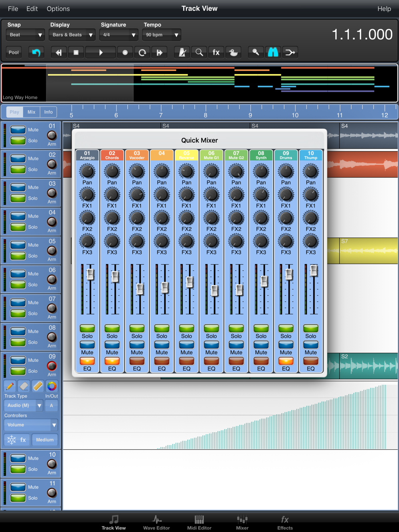Open the Effects page
Viewport: 399px width, 532px height.
[x=285, y=522]
